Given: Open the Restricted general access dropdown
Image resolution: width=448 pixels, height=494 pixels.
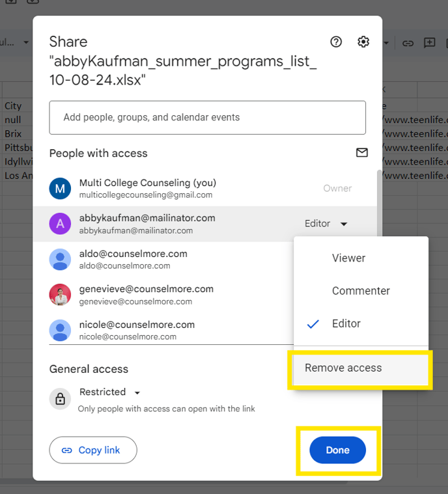Looking at the screenshot, I should [110, 392].
